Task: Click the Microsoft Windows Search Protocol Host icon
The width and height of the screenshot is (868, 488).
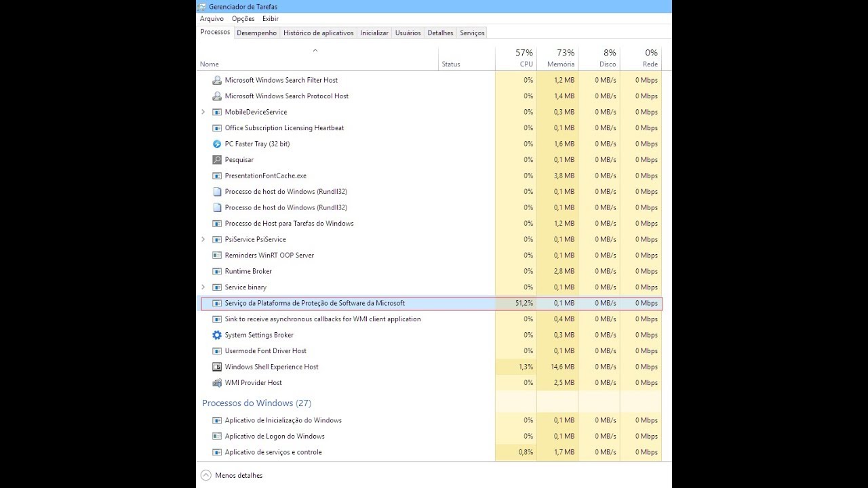Action: pyautogui.click(x=217, y=96)
